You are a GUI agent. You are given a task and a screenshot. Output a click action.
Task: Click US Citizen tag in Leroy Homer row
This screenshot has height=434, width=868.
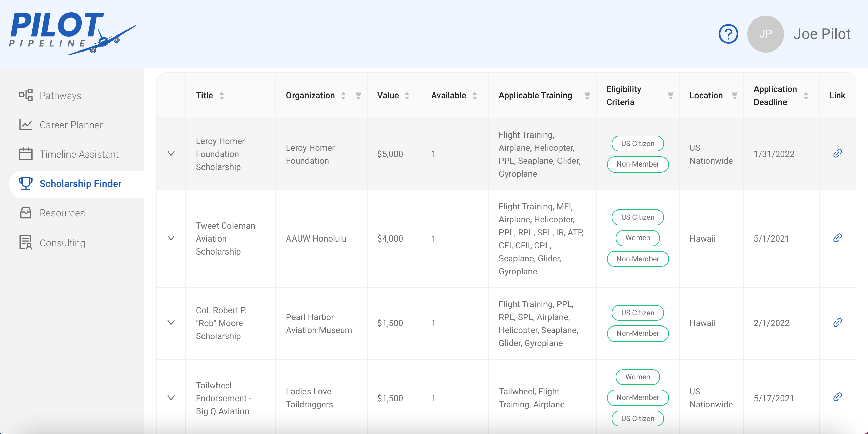click(x=638, y=144)
